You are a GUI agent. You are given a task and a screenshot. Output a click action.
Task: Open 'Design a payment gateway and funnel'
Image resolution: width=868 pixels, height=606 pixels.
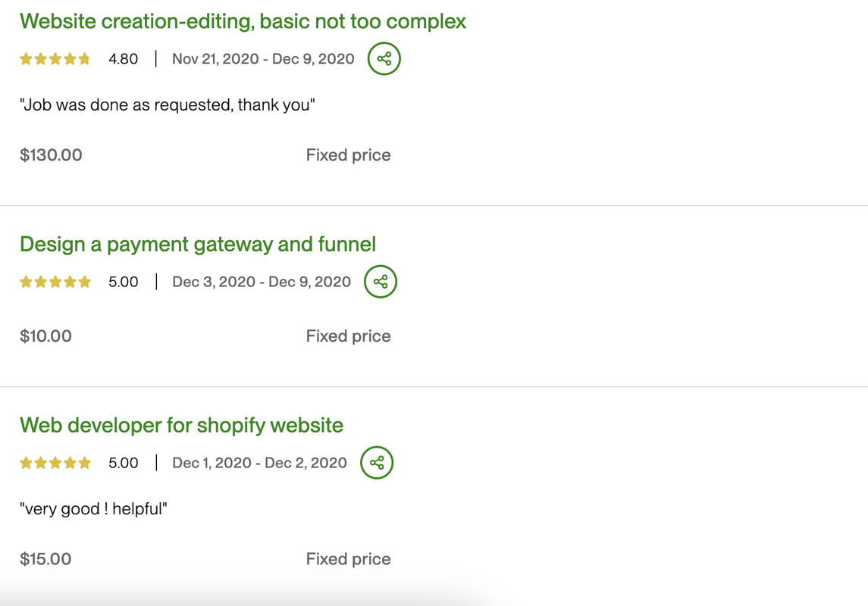pos(198,244)
